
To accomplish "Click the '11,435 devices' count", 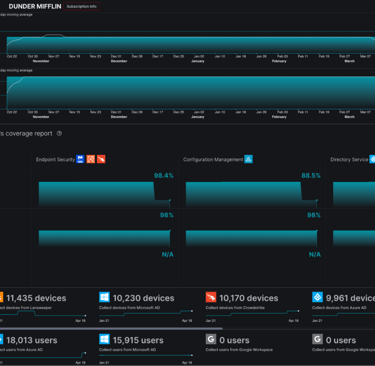I will pyautogui.click(x=36, y=298).
